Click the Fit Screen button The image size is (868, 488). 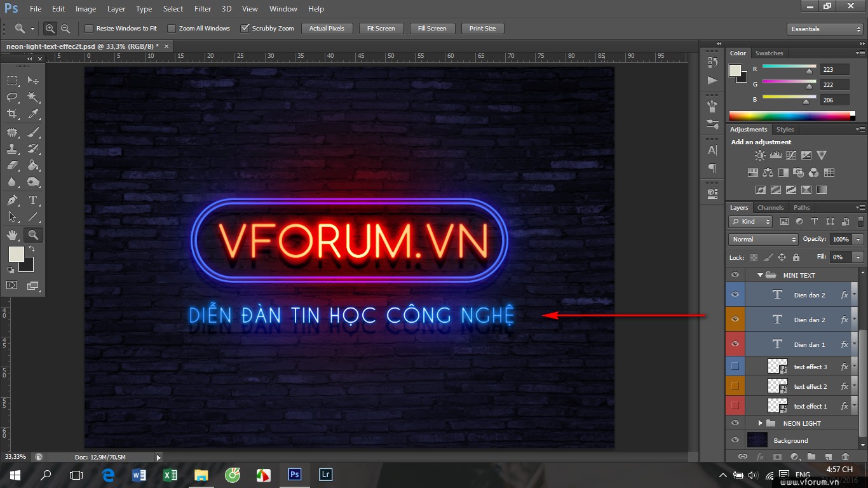coord(381,29)
